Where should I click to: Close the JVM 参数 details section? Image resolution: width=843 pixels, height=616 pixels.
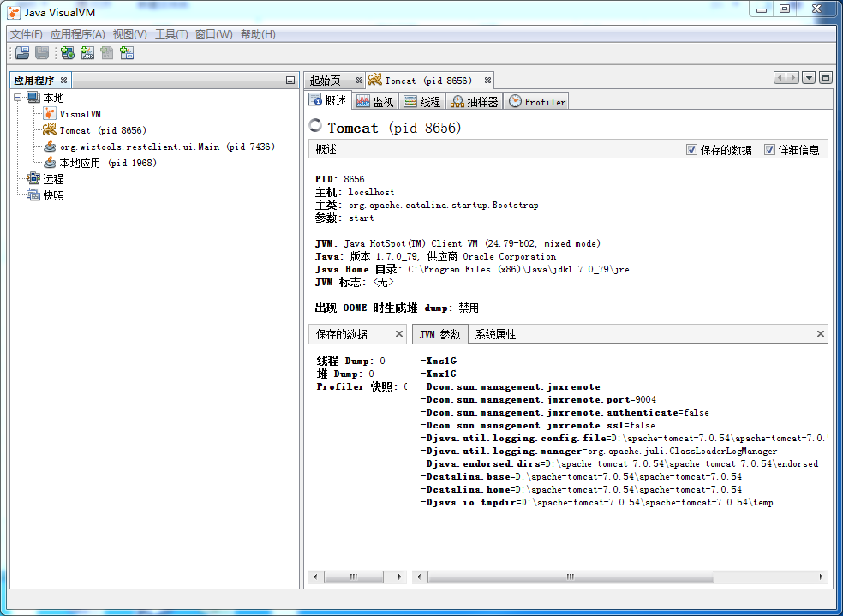pyautogui.click(x=821, y=334)
